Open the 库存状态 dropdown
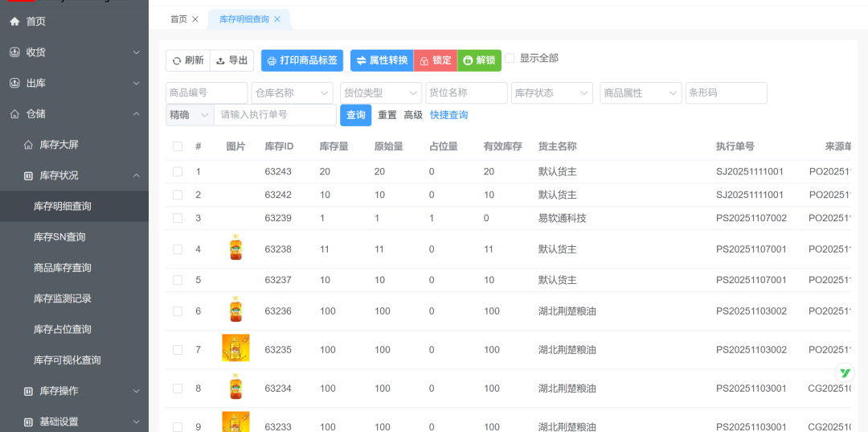868x432 pixels. [x=551, y=93]
